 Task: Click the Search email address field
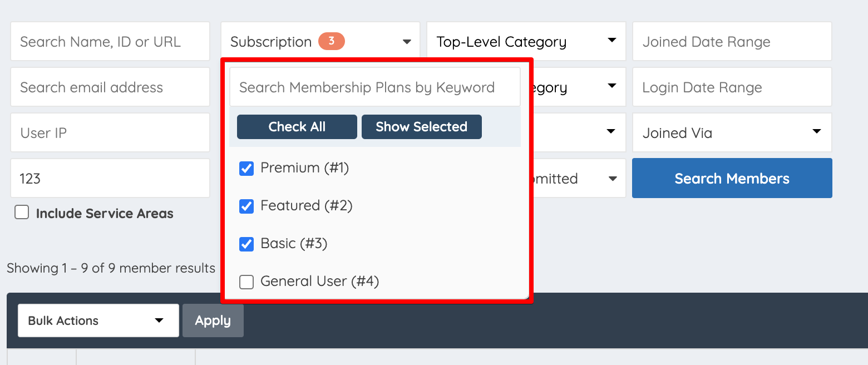tap(110, 87)
